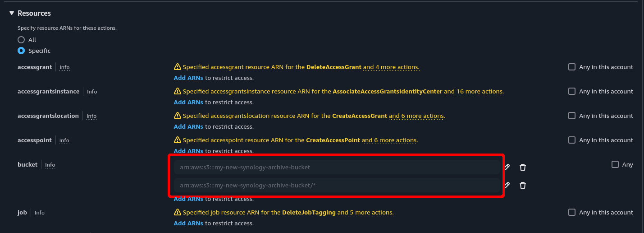This screenshot has width=644, height=233.
Task: Click Add ARNs under the bucket entries
Action: click(x=188, y=199)
